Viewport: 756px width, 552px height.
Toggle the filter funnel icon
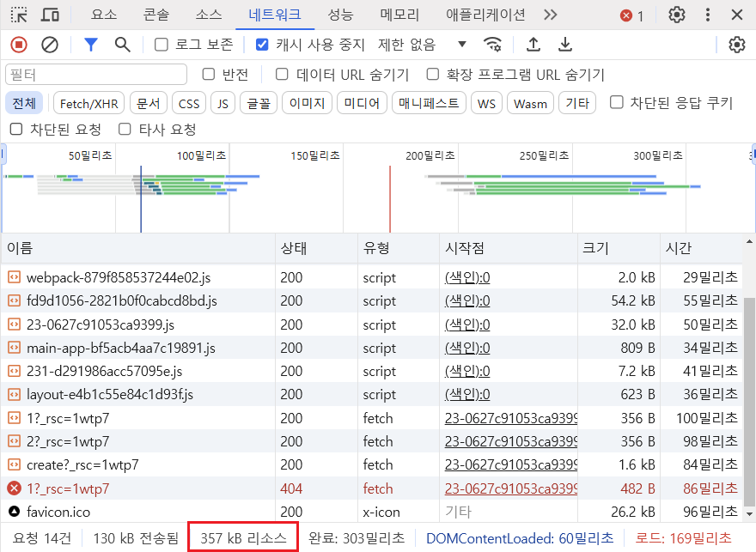pos(91,45)
